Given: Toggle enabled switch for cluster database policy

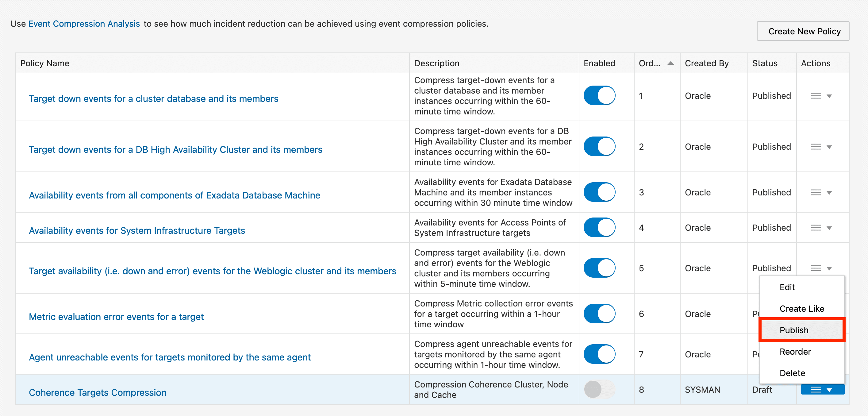Looking at the screenshot, I should (599, 96).
